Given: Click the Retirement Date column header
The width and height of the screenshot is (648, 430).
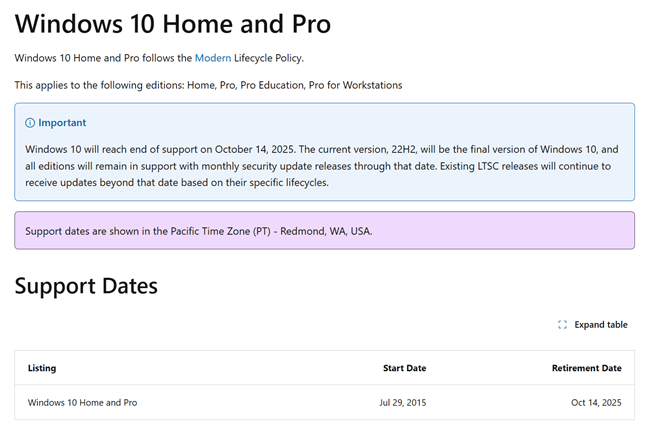Looking at the screenshot, I should click(x=586, y=368).
